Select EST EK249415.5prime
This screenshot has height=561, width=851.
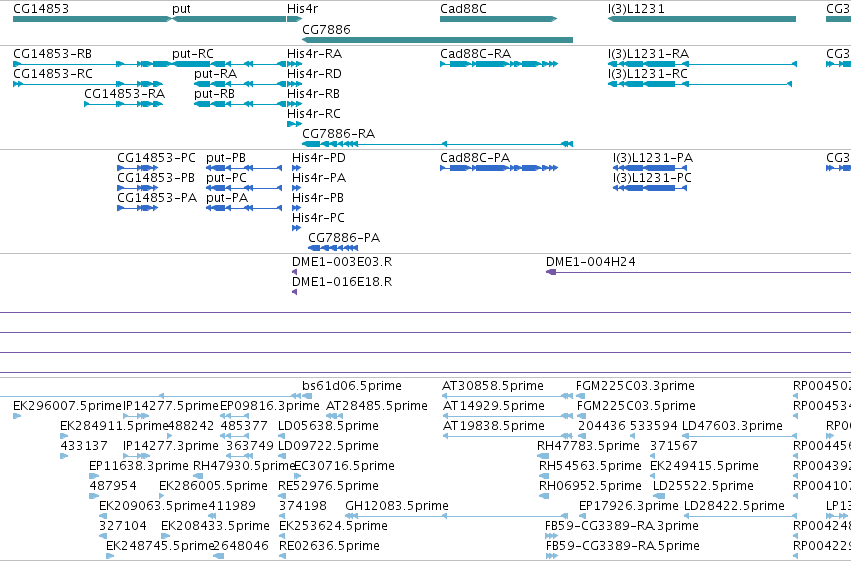click(704, 466)
